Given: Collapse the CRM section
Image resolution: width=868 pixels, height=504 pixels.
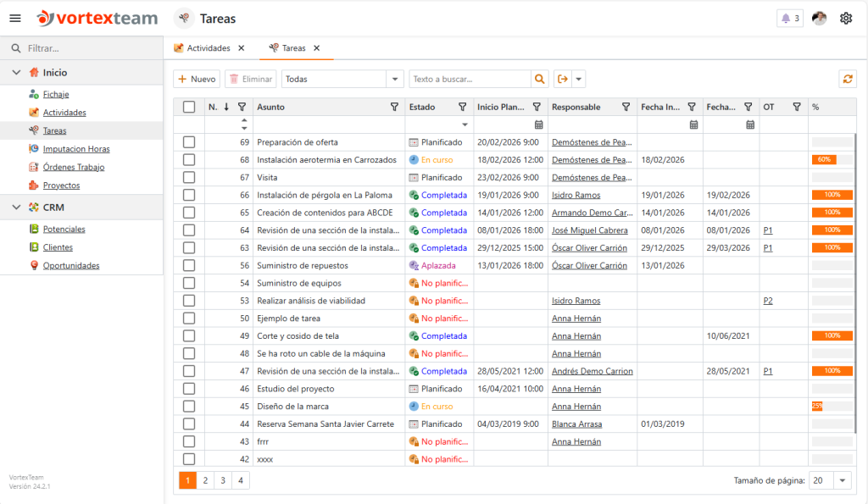Looking at the screenshot, I should (x=17, y=208).
